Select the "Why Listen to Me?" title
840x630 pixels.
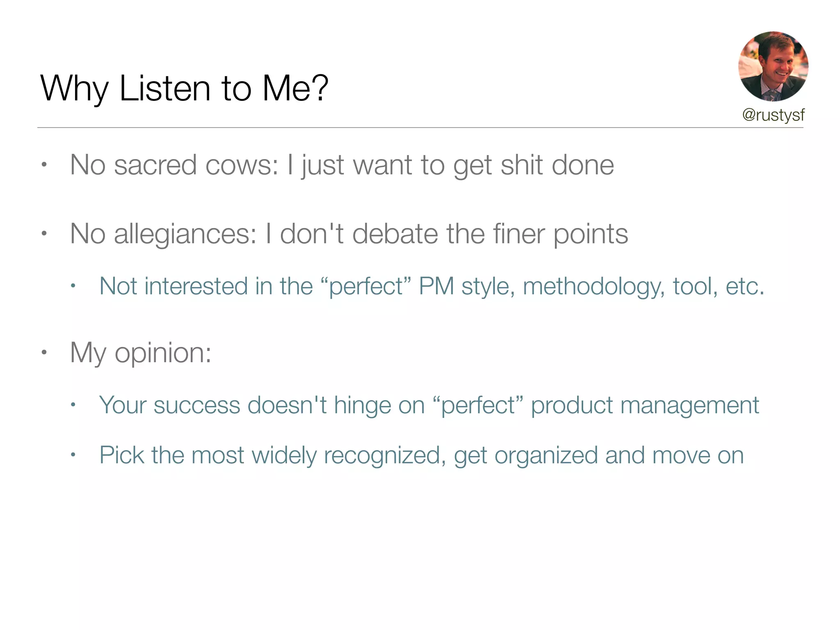pyautogui.click(x=184, y=88)
